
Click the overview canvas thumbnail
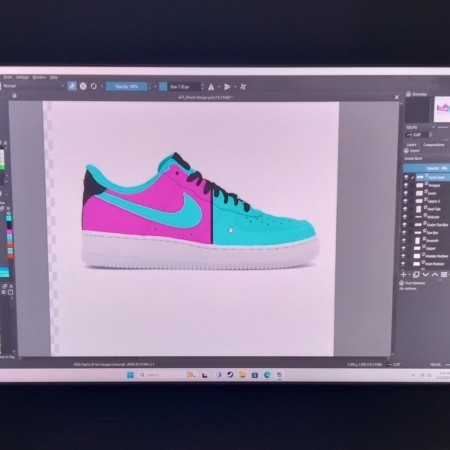pos(443,109)
